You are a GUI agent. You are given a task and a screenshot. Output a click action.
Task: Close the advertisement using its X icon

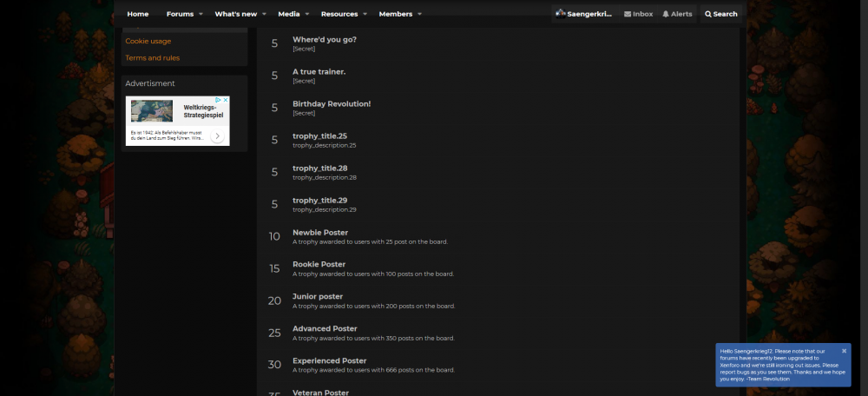point(226,101)
